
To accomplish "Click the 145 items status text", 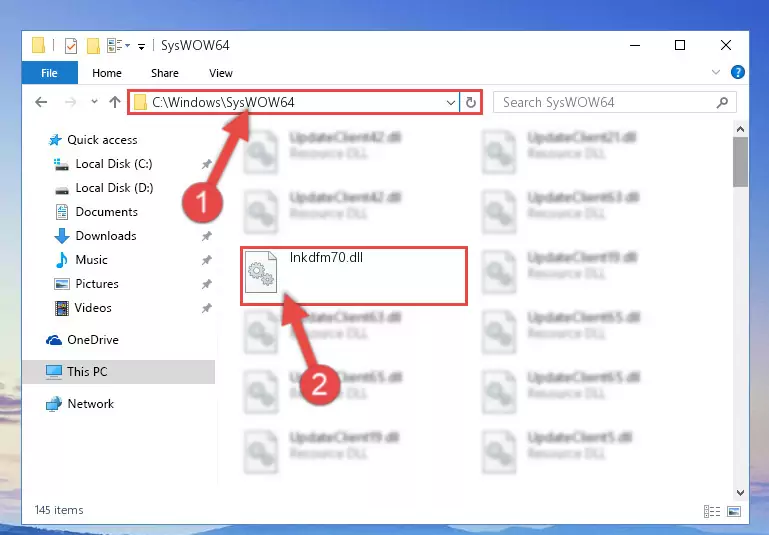I will [x=59, y=510].
